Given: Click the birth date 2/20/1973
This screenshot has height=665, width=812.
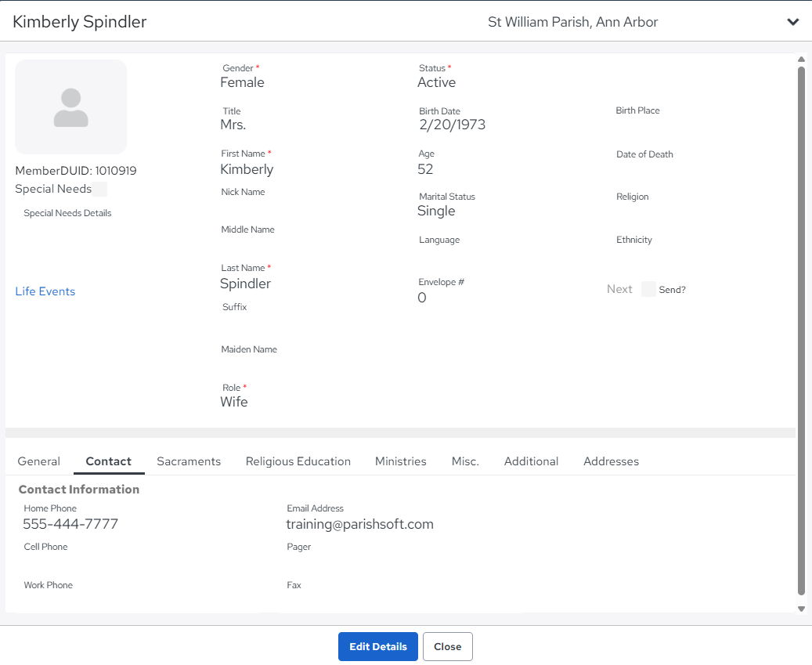Looking at the screenshot, I should [452, 125].
